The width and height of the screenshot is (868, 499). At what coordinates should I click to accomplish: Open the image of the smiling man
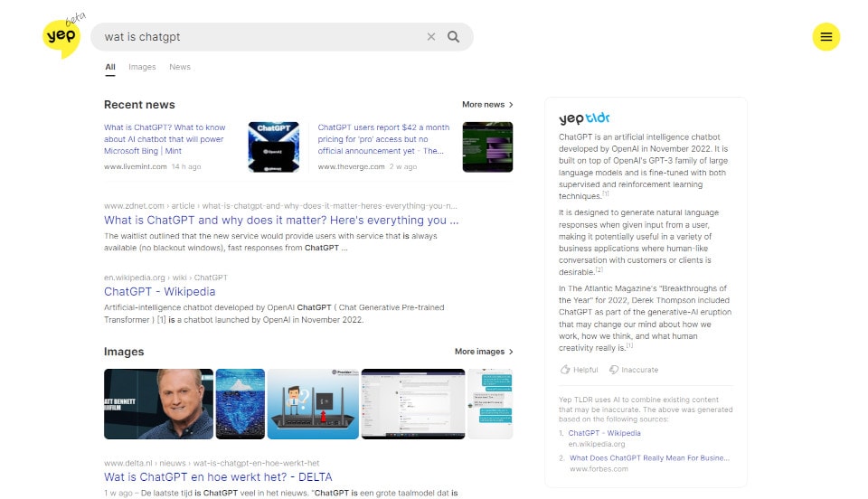(x=158, y=404)
